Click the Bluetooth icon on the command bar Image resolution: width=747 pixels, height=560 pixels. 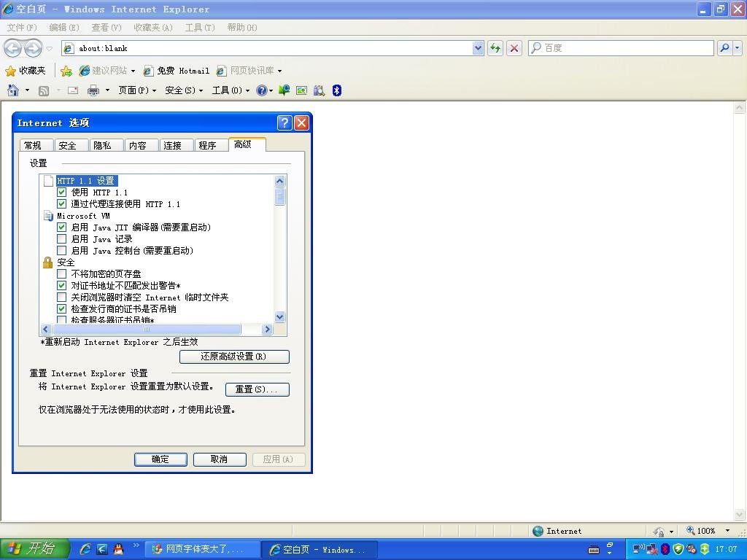point(335,90)
